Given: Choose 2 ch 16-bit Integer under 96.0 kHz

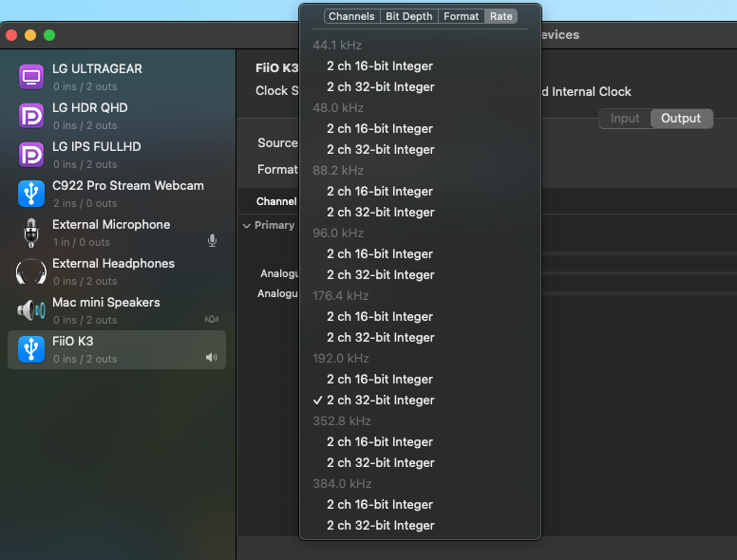Looking at the screenshot, I should [420, 254].
